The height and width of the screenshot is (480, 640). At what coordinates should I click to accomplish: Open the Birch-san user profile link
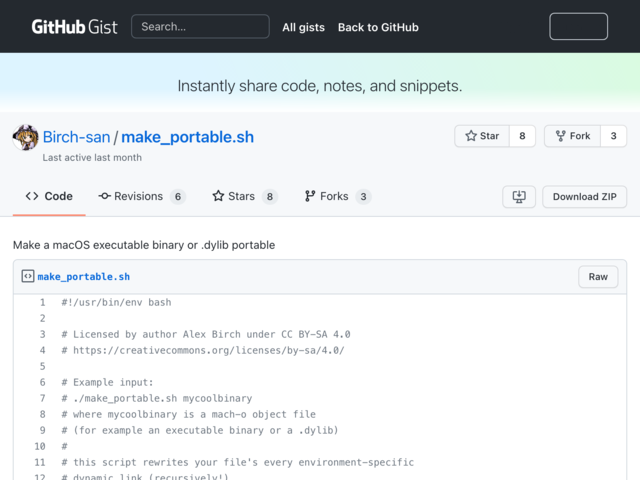click(x=76, y=137)
